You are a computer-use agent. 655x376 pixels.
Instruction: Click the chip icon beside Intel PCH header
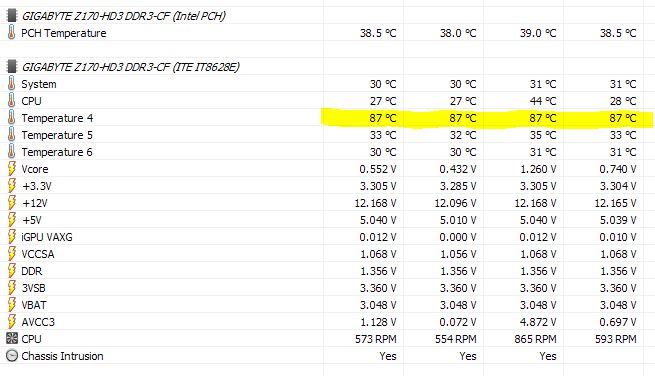pos(12,16)
